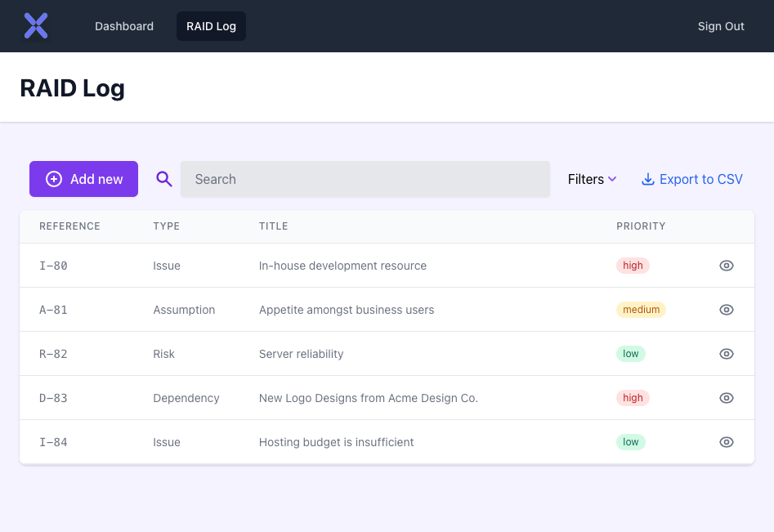Focus the Search input field
Viewport: 774px width, 532px height.
pyautogui.click(x=365, y=179)
